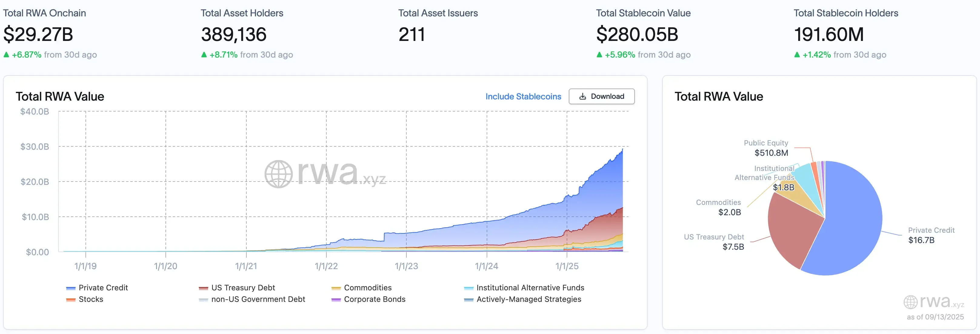Click green up arrow beside +8.71%
The height and width of the screenshot is (334, 980).
point(204,55)
